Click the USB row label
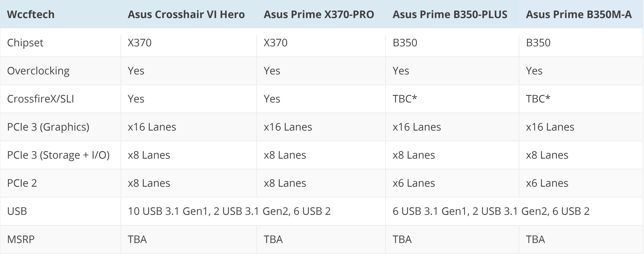 click(17, 211)
